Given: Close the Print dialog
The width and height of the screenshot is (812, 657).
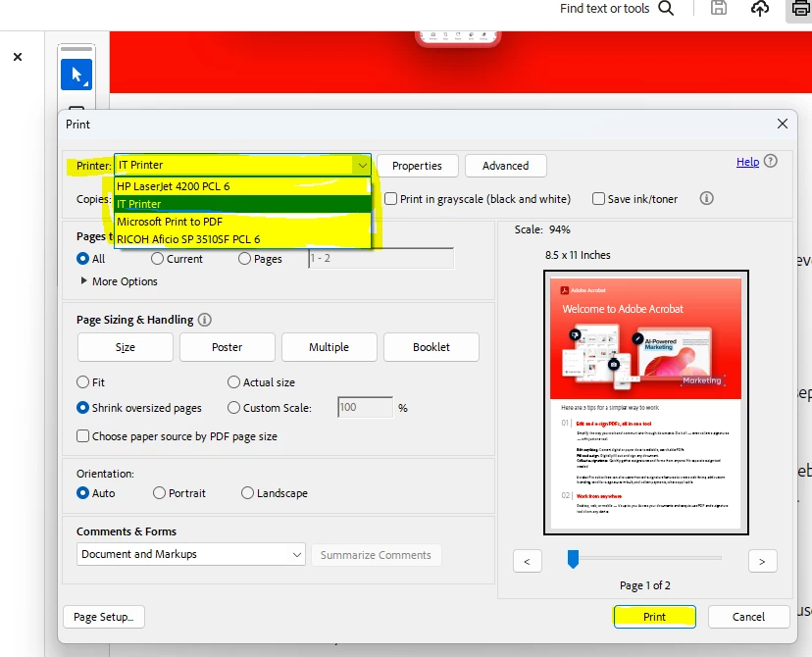Looking at the screenshot, I should click(783, 124).
